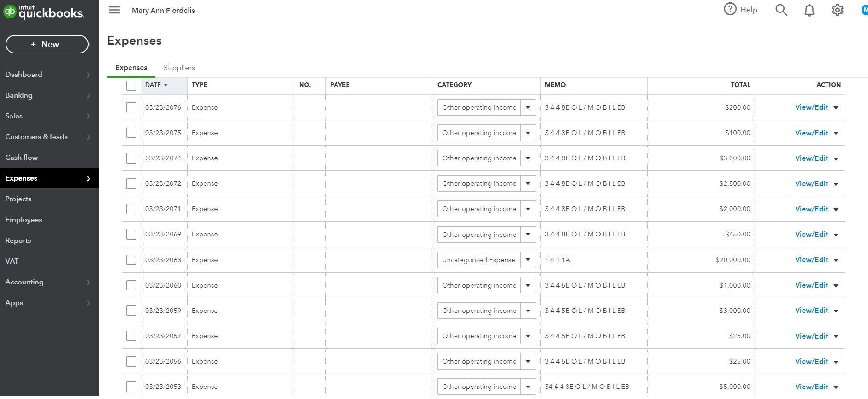Click the New button
The height and width of the screenshot is (399, 868).
(x=47, y=44)
